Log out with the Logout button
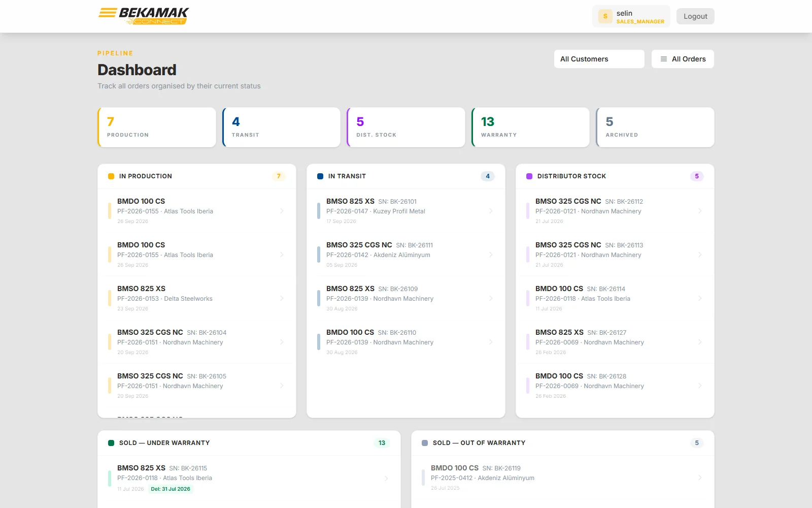 [x=695, y=16]
